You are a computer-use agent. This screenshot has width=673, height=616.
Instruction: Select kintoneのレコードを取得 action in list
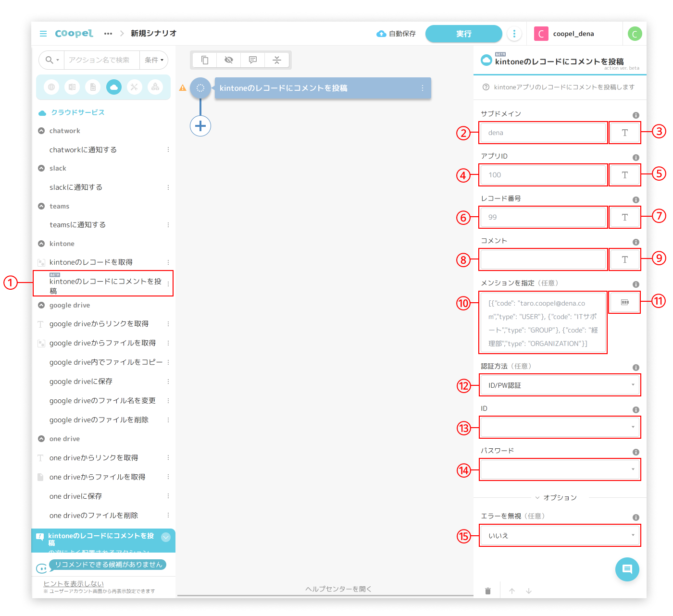91,262
